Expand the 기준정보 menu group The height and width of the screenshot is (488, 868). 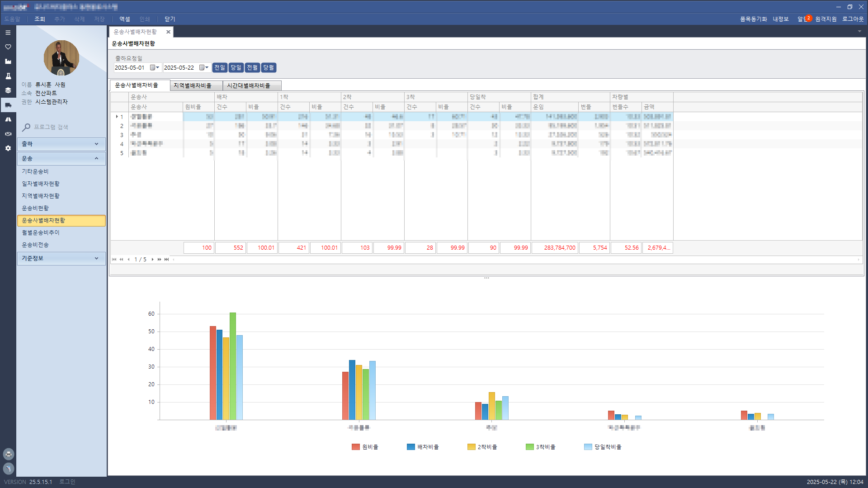[x=61, y=258]
